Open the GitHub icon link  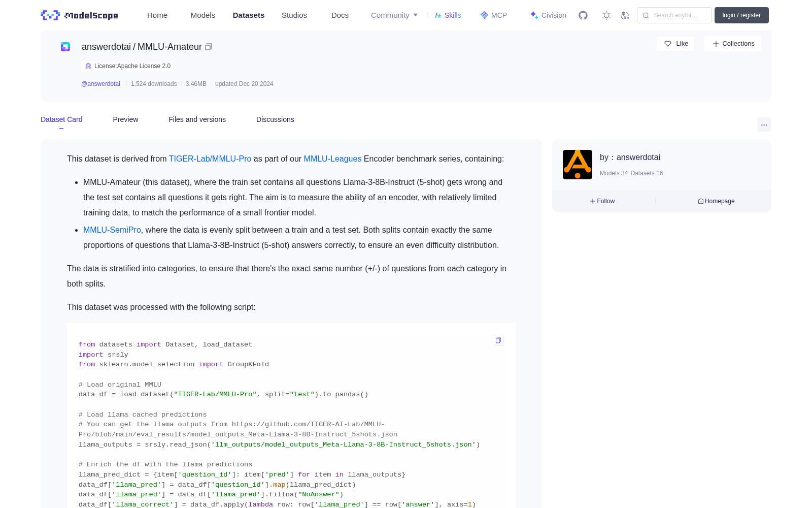click(x=583, y=15)
